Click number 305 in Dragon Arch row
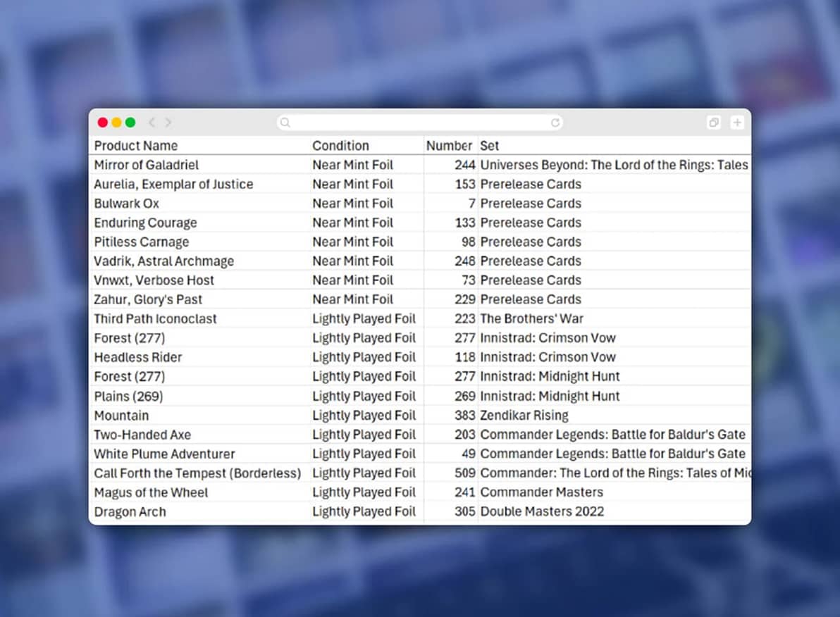Screen dimensions: 840x617 pyautogui.click(x=465, y=512)
